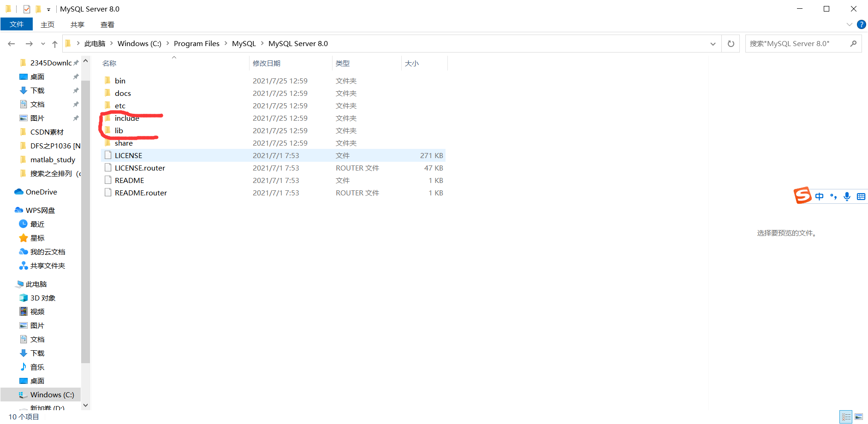
Task: Go up one folder level
Action: 55,44
